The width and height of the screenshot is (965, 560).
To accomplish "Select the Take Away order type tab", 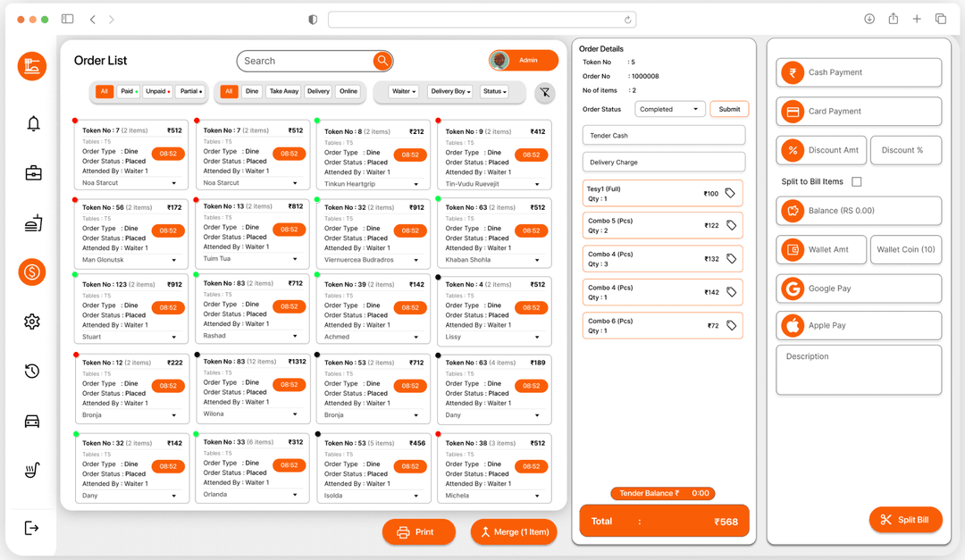I will (284, 91).
